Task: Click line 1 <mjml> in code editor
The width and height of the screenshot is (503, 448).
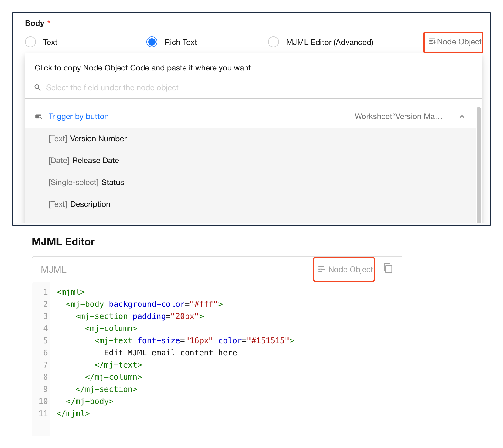Action: tap(71, 292)
